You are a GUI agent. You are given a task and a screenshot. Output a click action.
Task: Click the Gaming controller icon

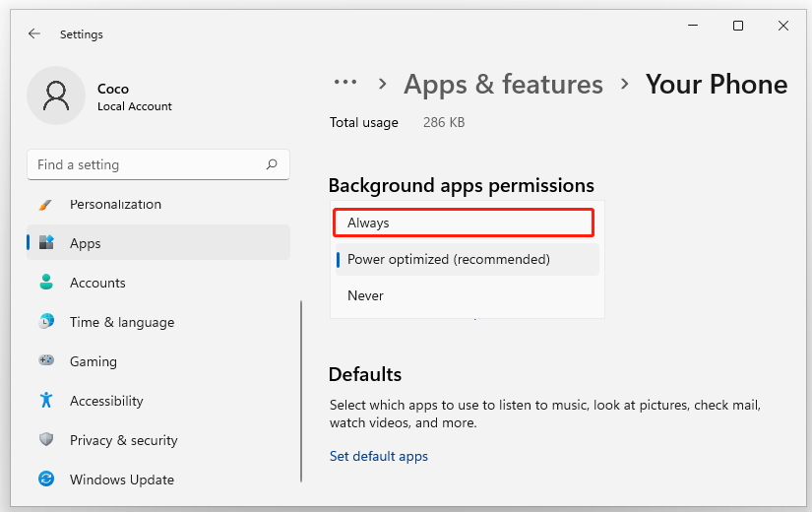pyautogui.click(x=46, y=360)
